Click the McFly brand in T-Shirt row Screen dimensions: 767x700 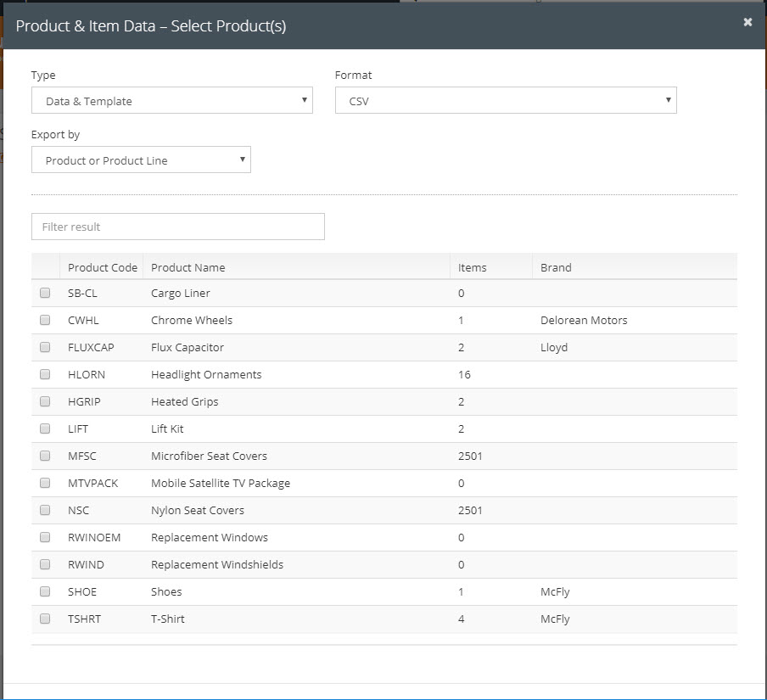pos(555,619)
